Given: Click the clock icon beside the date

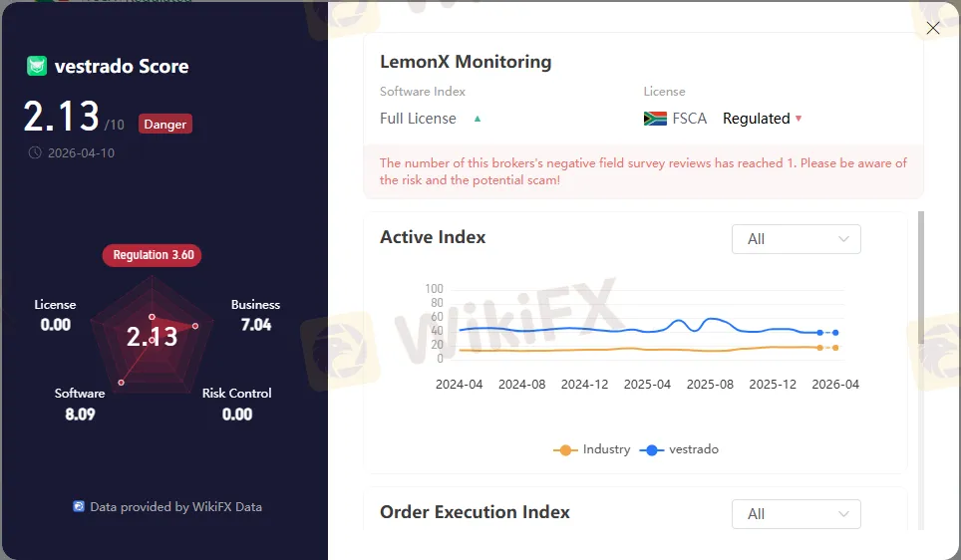Looking at the screenshot, I should 35,152.
